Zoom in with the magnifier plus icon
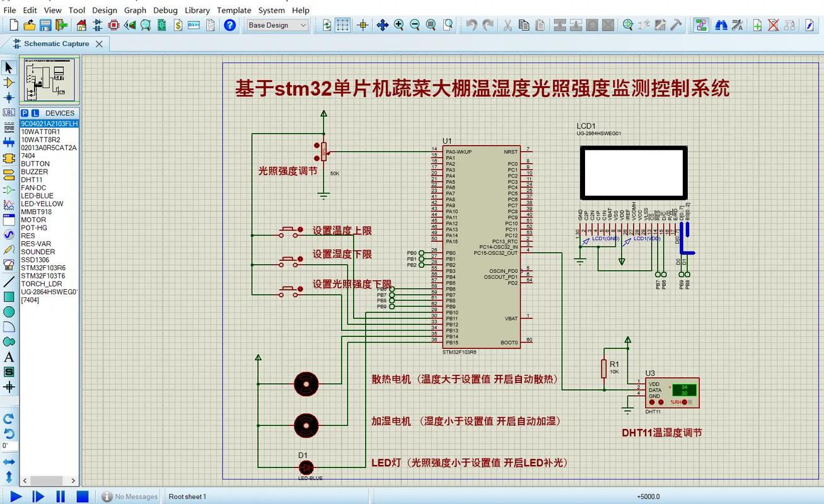 (x=398, y=25)
